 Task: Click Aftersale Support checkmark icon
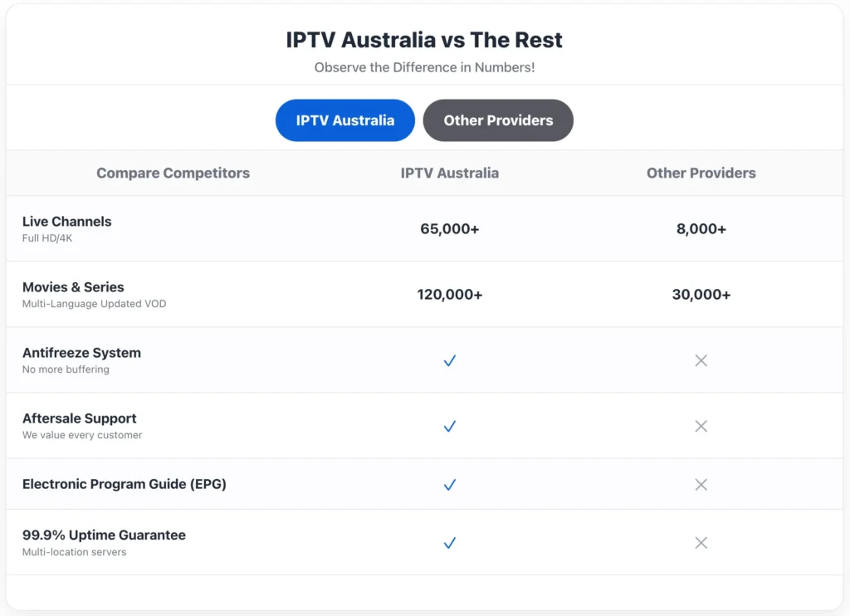[x=449, y=426]
